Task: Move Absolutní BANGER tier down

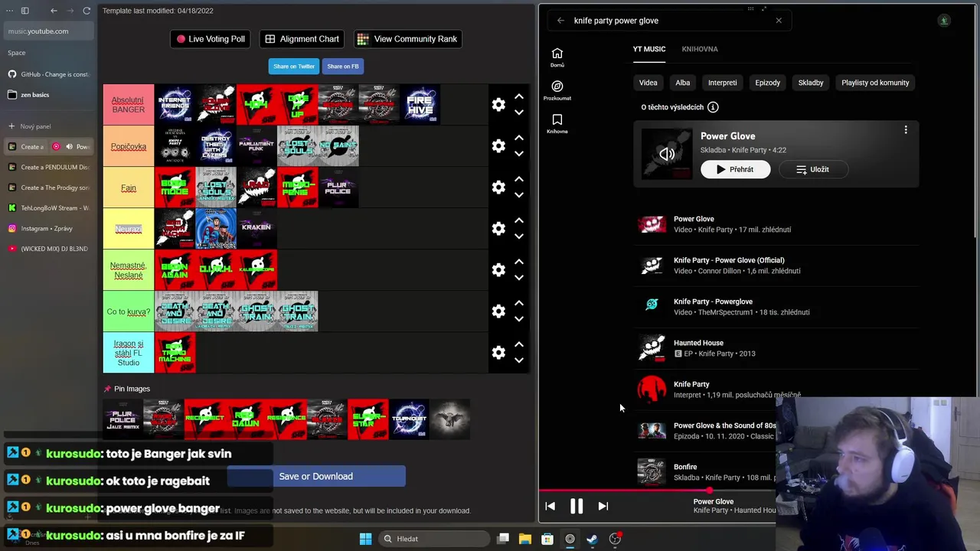Action: tap(519, 112)
